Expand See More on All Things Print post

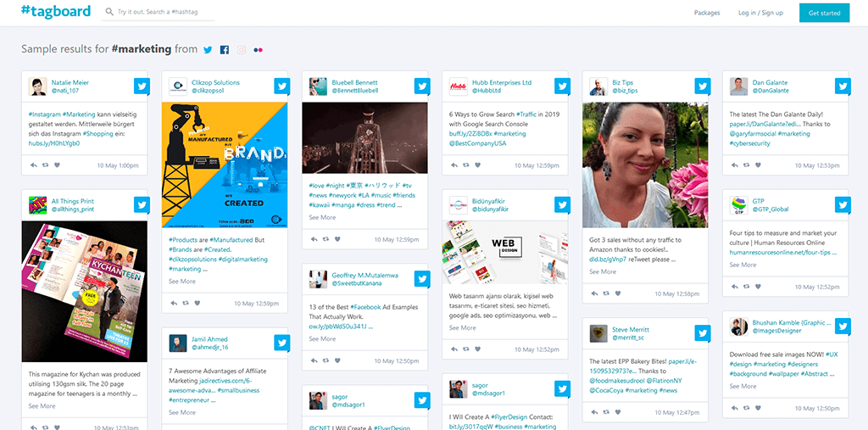coord(42,406)
